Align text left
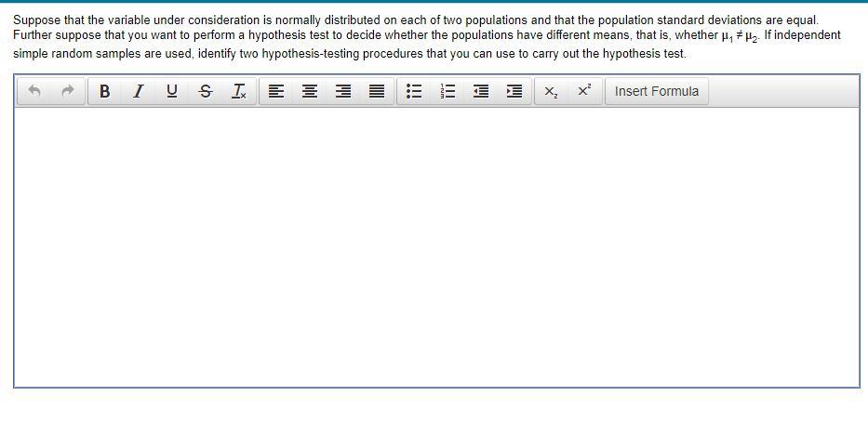 click(276, 91)
